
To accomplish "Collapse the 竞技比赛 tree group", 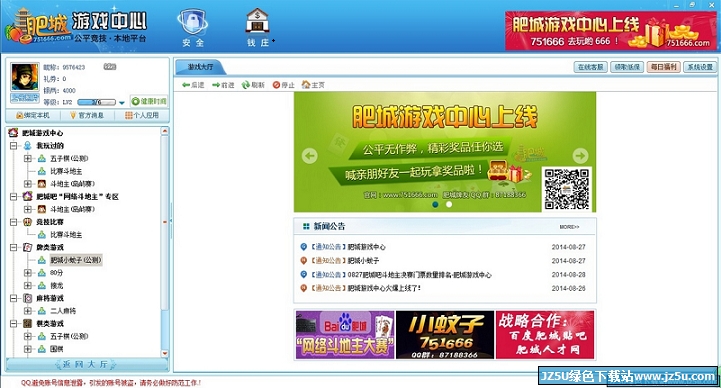I will (x=13, y=222).
